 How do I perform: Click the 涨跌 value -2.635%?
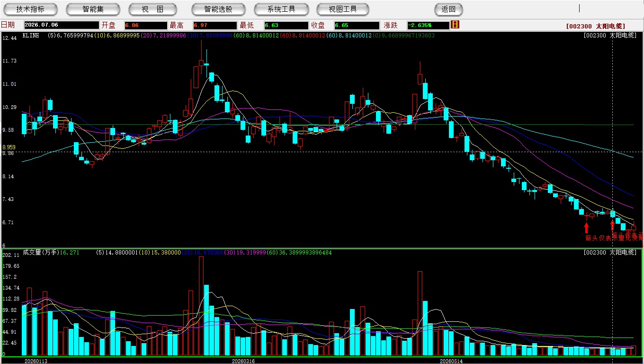pos(428,25)
